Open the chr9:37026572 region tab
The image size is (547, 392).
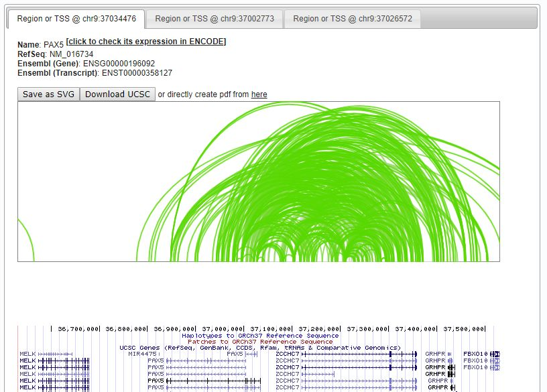(353, 19)
